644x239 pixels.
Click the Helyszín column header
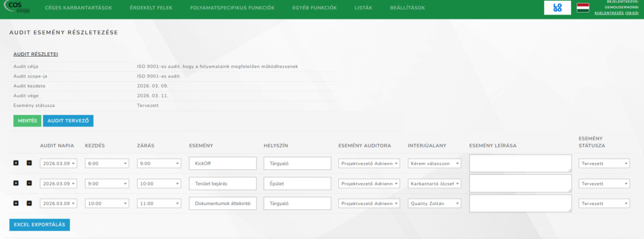tap(275, 145)
